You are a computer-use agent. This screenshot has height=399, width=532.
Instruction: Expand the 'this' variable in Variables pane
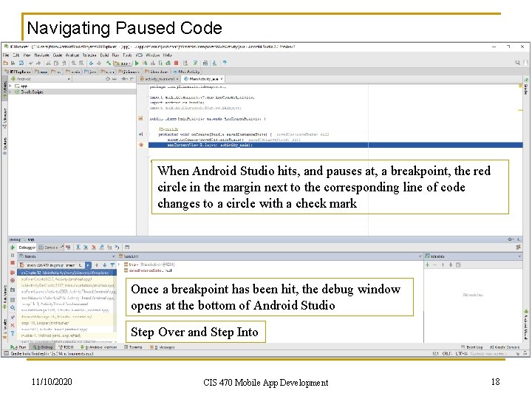point(119,265)
